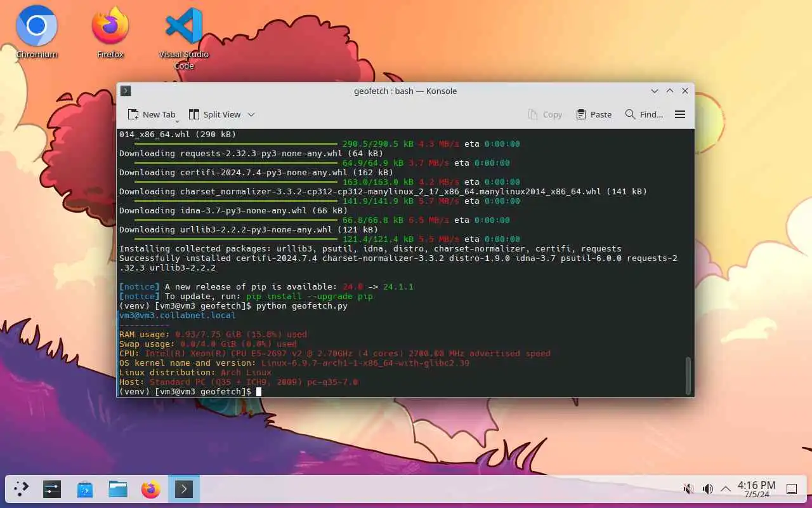Open the volume speaker tray icon
Viewport: 812px width, 508px height.
(707, 489)
